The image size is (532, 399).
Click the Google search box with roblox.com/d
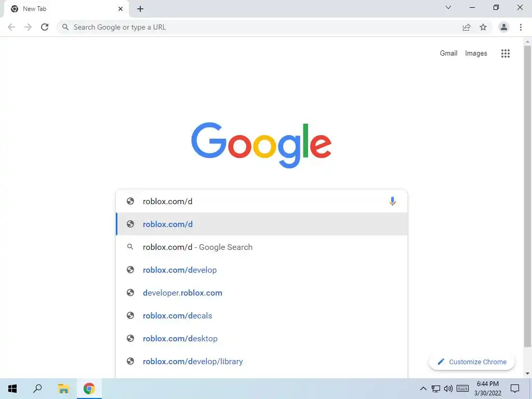click(261, 201)
